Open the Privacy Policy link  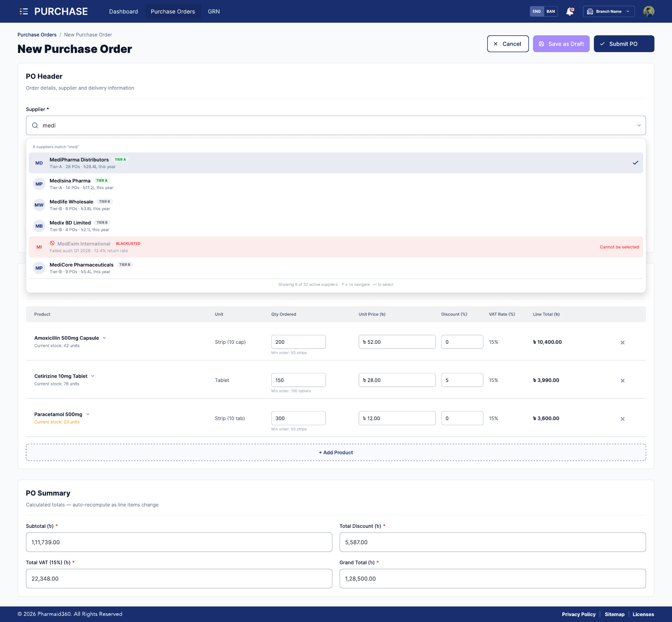click(x=579, y=614)
